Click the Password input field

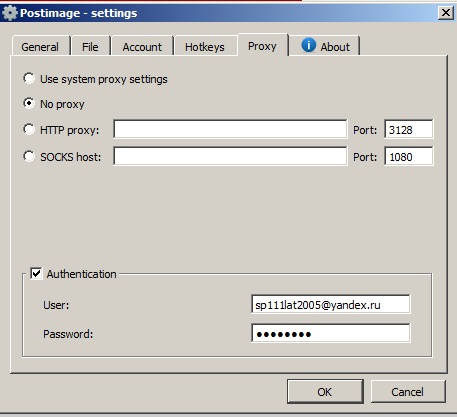pyautogui.click(x=331, y=333)
